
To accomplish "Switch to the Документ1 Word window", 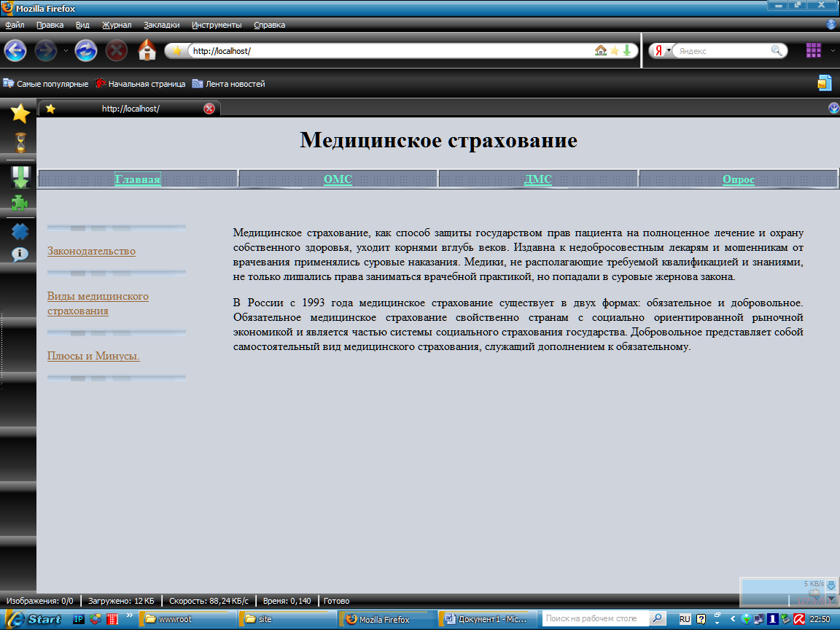I will click(x=486, y=619).
